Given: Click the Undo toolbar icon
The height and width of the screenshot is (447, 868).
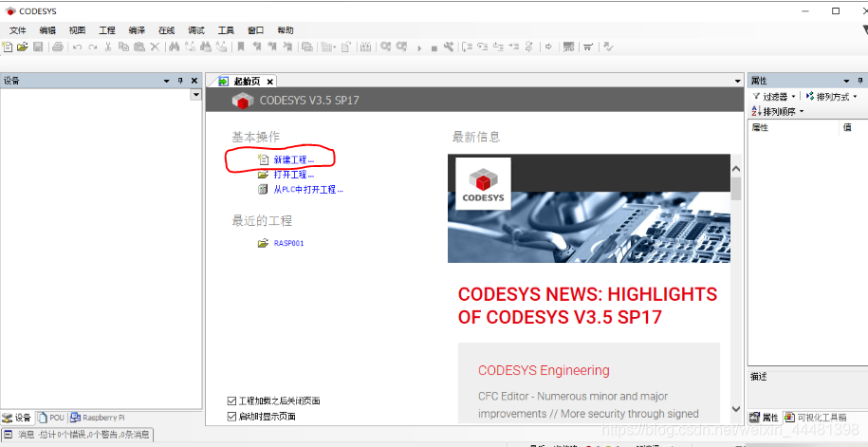Looking at the screenshot, I should pos(77,47).
